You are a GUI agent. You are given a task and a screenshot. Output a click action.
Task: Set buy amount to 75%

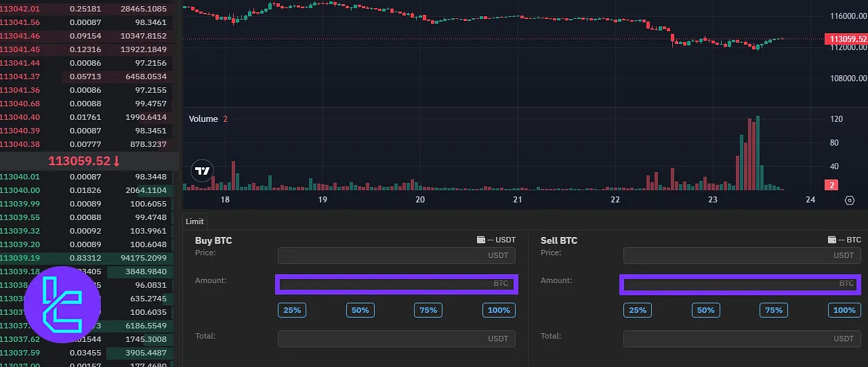click(x=428, y=310)
